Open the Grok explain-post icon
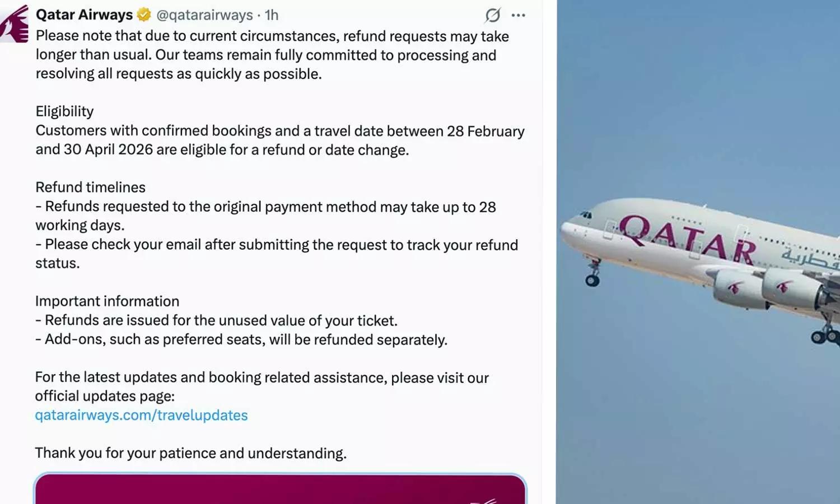Image resolution: width=840 pixels, height=504 pixels. tap(492, 15)
